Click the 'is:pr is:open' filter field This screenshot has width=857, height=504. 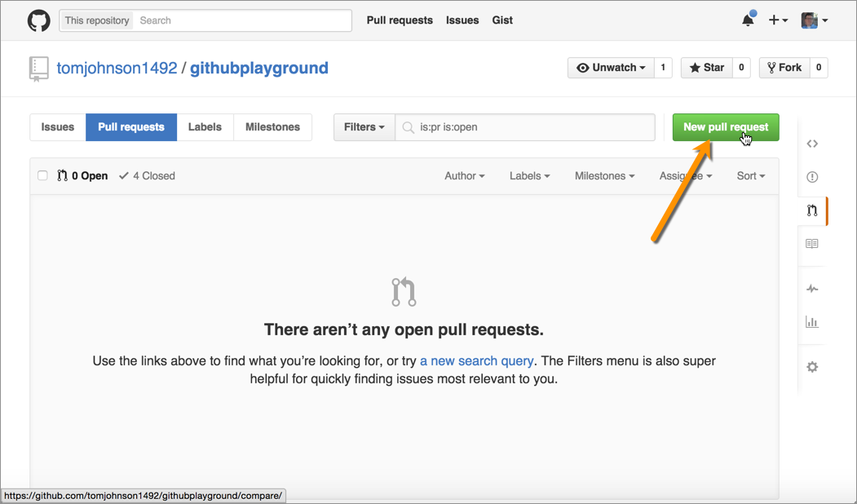point(525,127)
